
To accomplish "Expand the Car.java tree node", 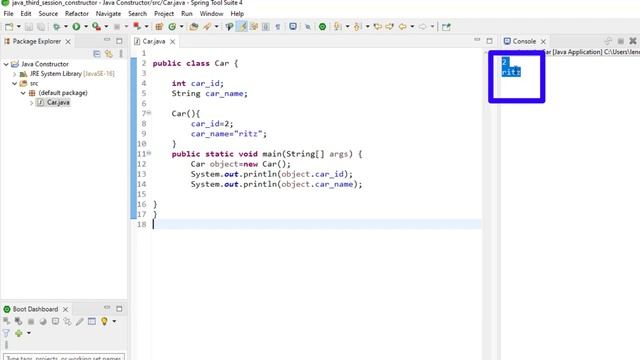I will coord(31,103).
